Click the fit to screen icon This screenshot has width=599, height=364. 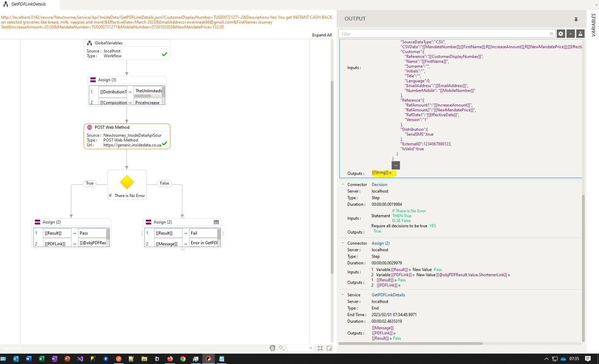click(x=320, y=348)
